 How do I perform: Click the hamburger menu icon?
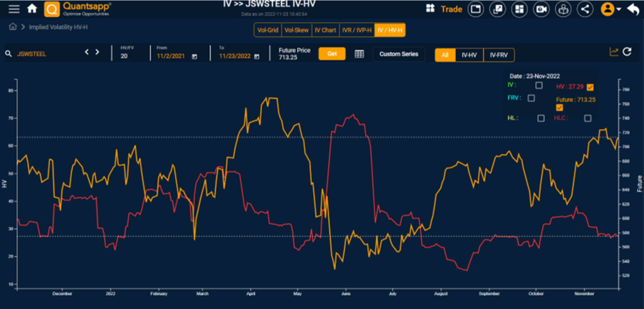pos(14,9)
